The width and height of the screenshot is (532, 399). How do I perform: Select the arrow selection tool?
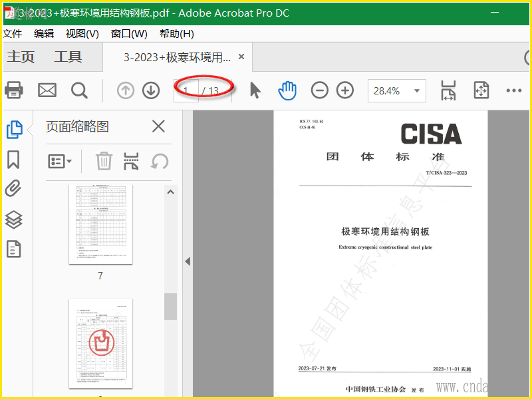[x=255, y=90]
